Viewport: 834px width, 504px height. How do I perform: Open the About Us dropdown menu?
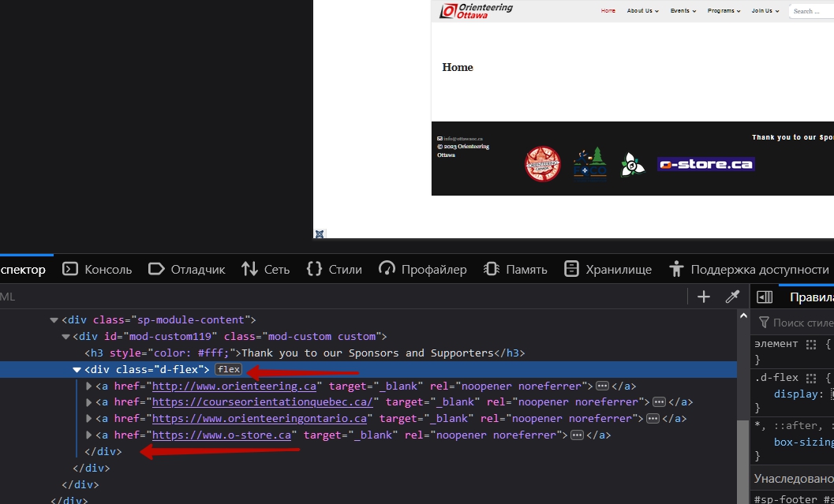point(642,11)
